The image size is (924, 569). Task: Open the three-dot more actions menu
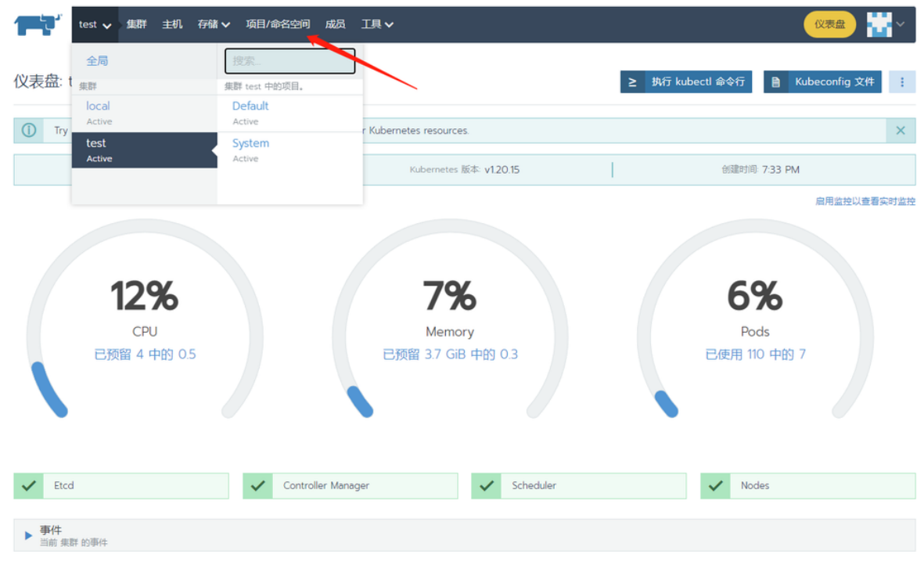click(902, 81)
